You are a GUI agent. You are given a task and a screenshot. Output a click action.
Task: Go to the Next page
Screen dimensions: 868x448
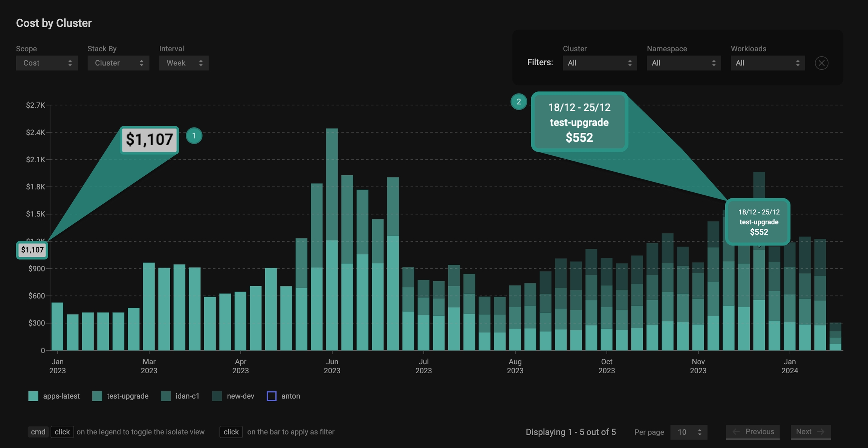[810, 432]
